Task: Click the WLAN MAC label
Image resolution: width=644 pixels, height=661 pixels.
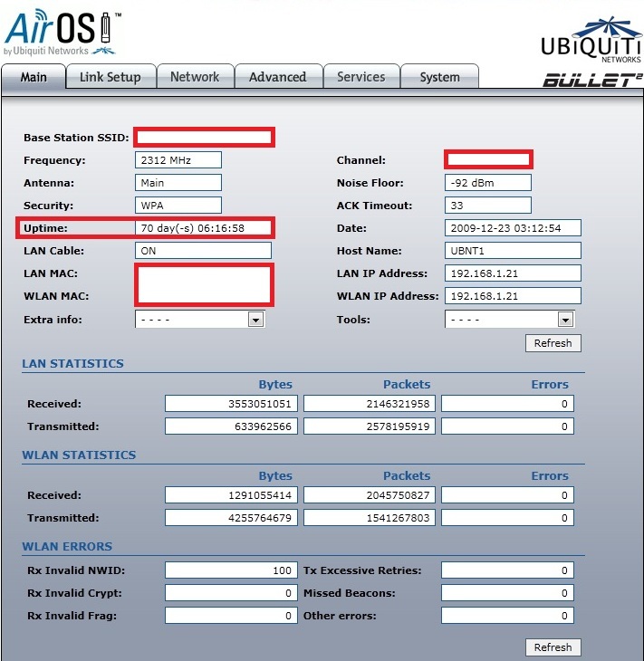Action: [56, 296]
